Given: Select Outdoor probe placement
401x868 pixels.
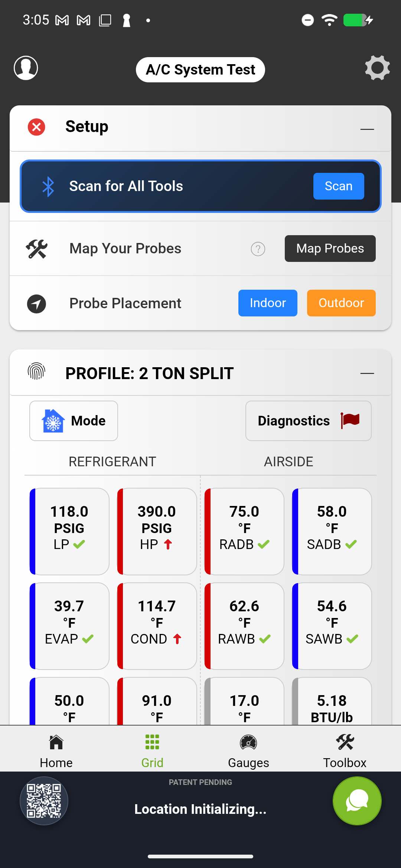Looking at the screenshot, I should click(341, 303).
